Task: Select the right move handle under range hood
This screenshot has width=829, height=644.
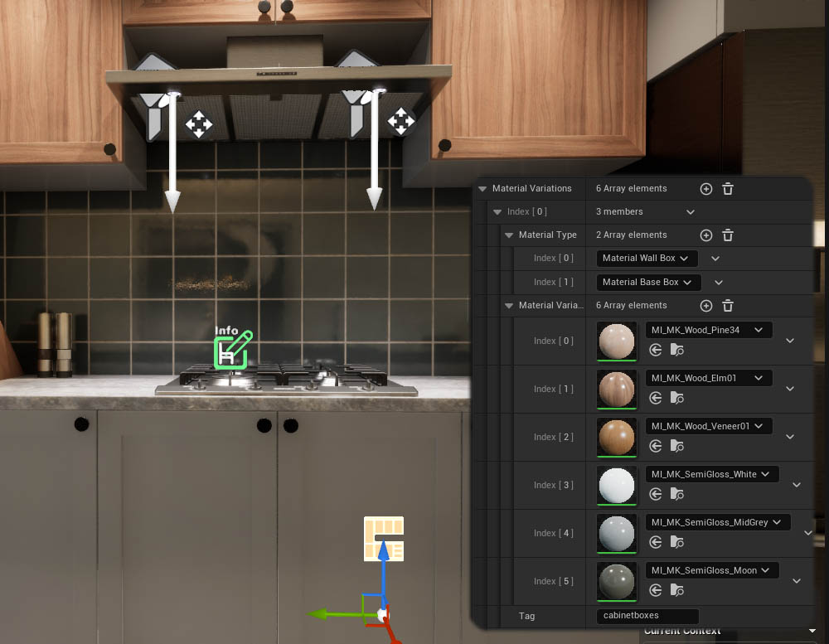Action: point(400,121)
